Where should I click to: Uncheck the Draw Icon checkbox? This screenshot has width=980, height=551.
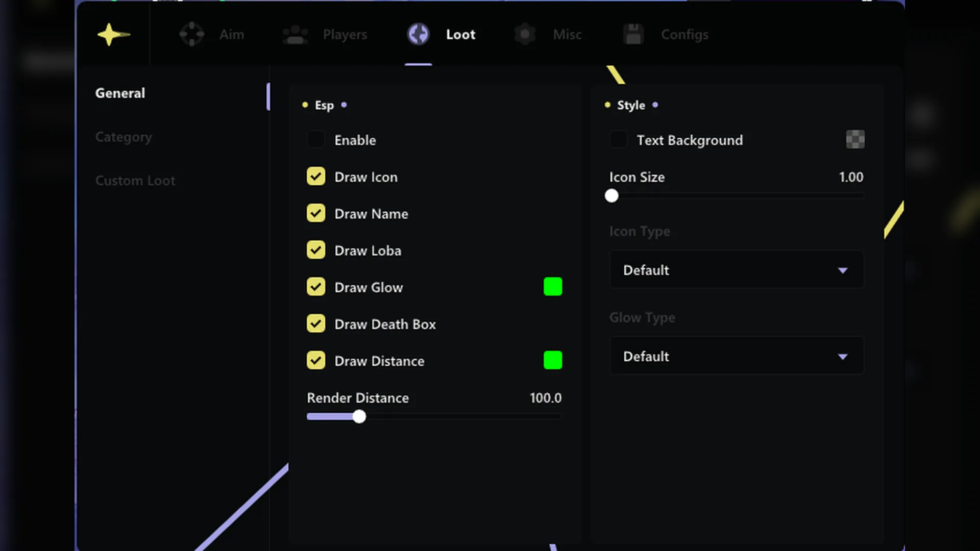(316, 177)
